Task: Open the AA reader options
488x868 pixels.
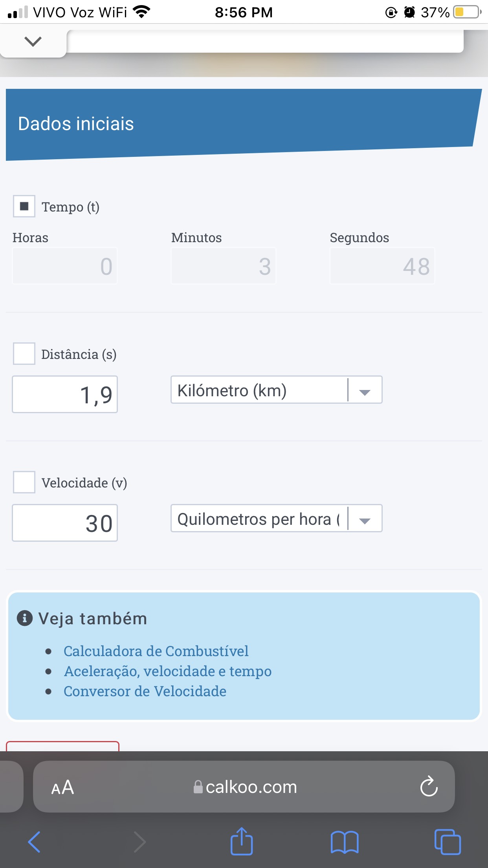Action: point(62,787)
